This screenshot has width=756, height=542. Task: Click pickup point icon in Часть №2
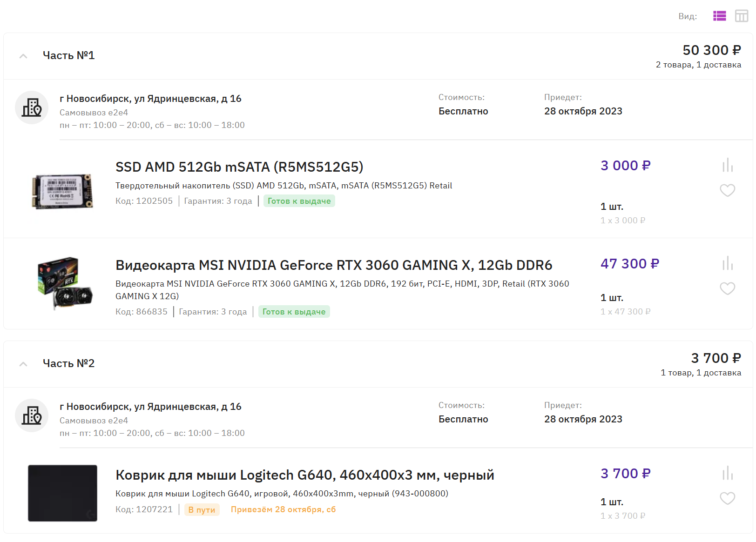pyautogui.click(x=32, y=415)
